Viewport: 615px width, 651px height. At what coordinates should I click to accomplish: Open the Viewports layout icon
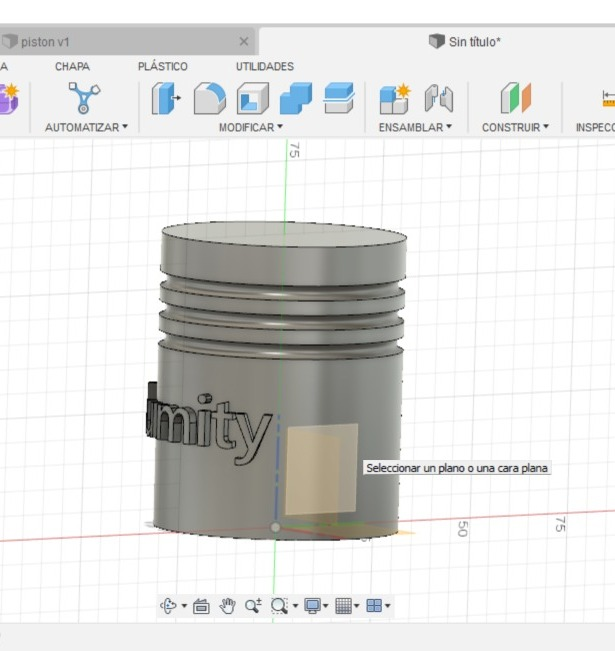(x=374, y=606)
